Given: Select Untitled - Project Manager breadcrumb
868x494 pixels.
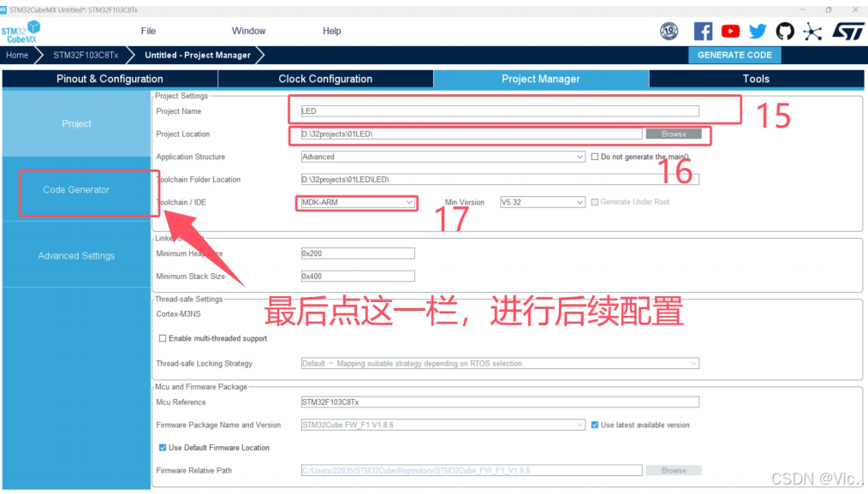Looking at the screenshot, I should point(198,55).
